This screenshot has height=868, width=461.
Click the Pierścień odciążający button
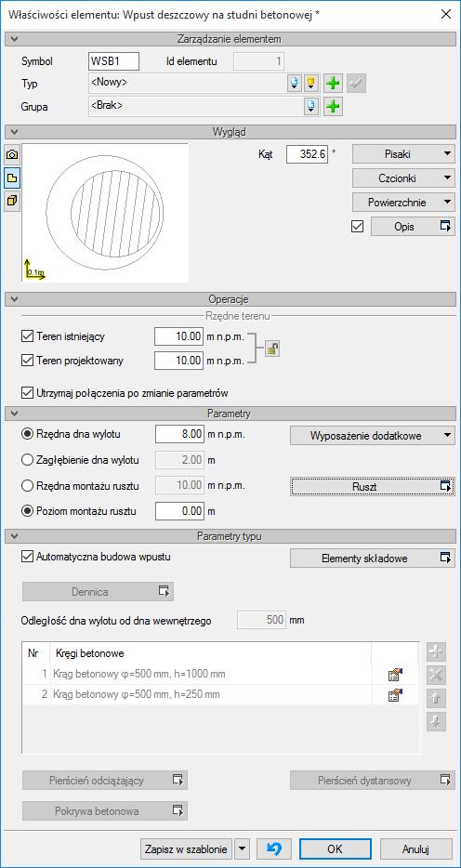click(x=105, y=781)
